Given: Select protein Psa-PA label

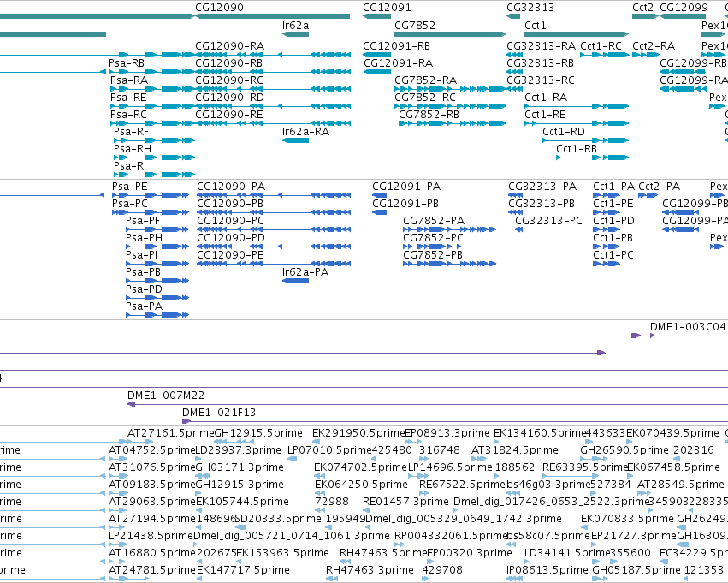Looking at the screenshot, I should click(x=145, y=306).
